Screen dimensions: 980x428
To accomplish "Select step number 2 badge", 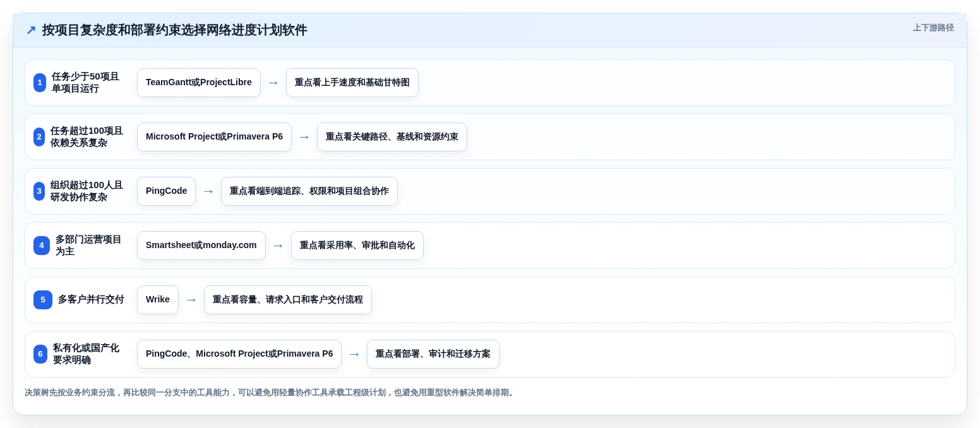I will pyautogui.click(x=39, y=137).
